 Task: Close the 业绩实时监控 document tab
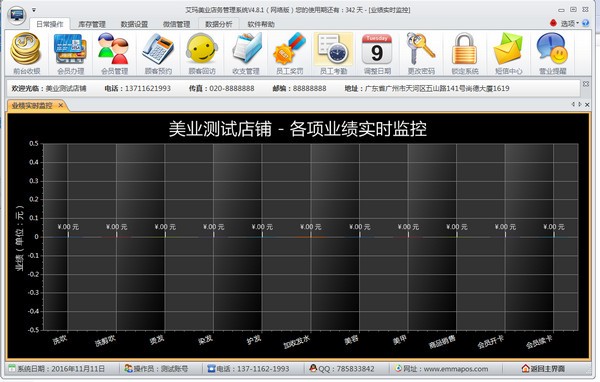[x=60, y=105]
